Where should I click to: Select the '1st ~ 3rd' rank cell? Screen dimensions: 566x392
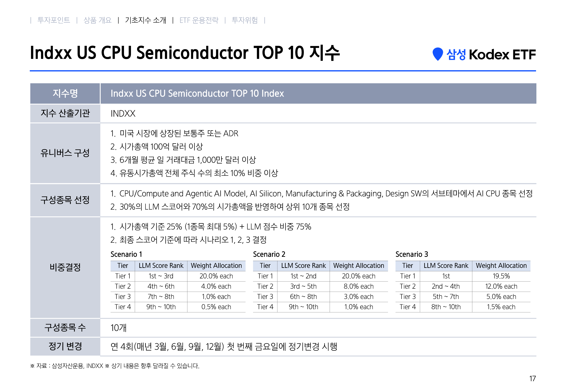pos(161,276)
